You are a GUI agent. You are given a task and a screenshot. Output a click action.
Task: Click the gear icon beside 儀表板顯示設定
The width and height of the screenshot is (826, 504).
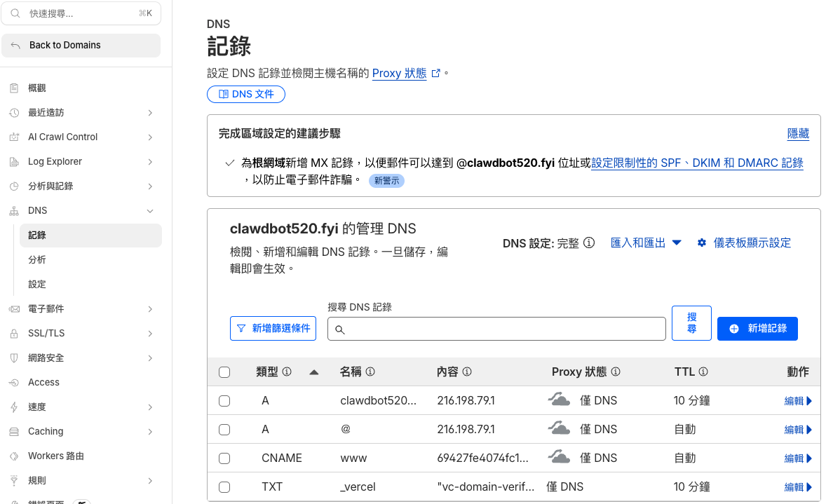tap(701, 243)
